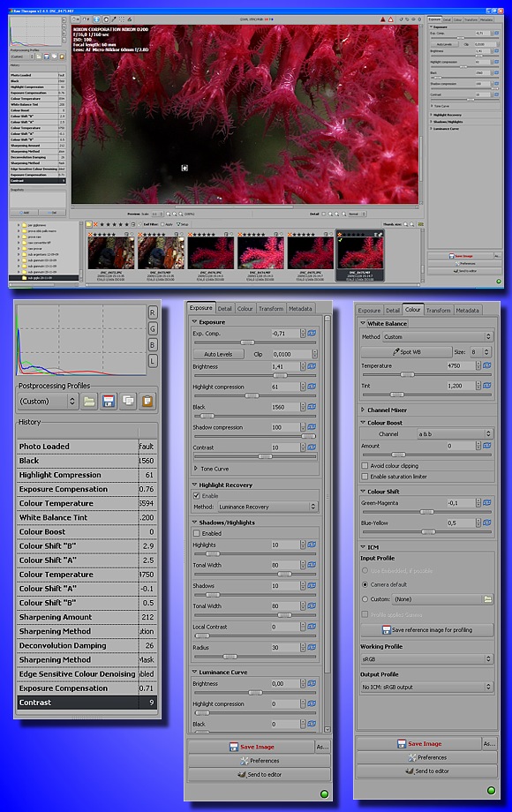Select crop selection tool in main toolbar
The image size is (512, 812).
[122, 19]
